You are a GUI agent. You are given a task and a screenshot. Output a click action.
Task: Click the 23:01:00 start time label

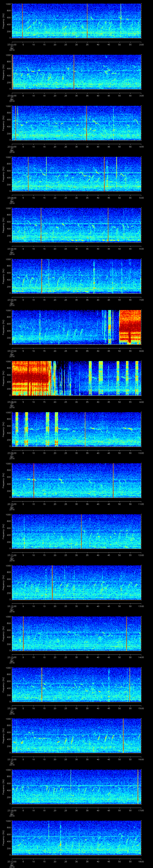click(x=12, y=44)
